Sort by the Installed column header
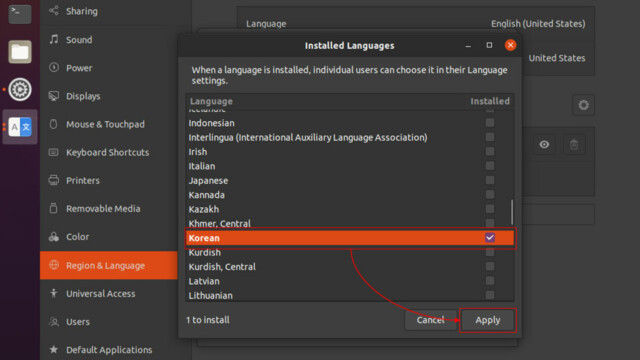 click(x=490, y=101)
